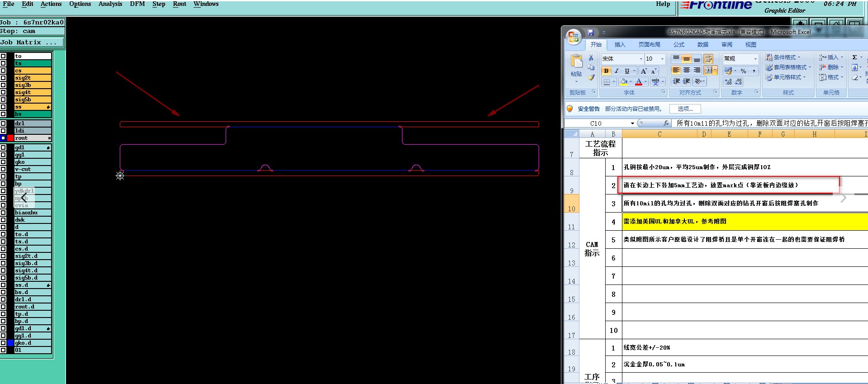Open the Actions menu in Genesis
The height and width of the screenshot is (384, 868).
coord(51,4)
